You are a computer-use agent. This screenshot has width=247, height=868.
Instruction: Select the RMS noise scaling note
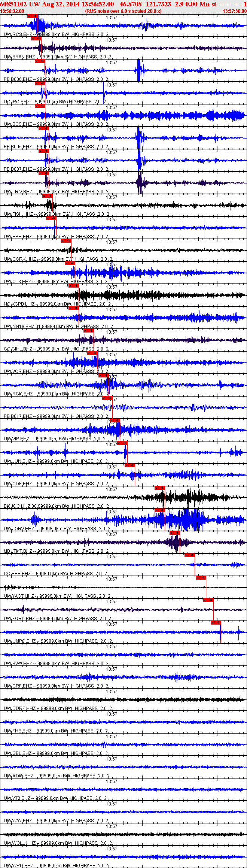[123, 11]
